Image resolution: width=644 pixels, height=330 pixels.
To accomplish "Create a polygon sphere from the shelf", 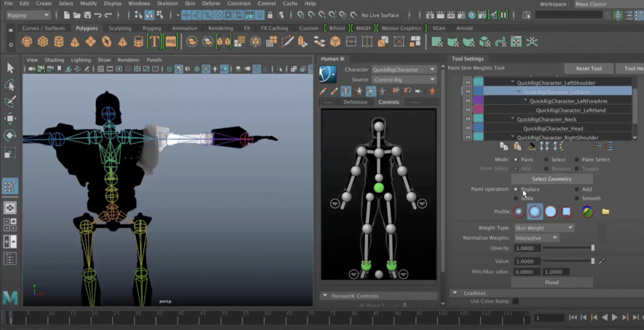I will coord(27,42).
